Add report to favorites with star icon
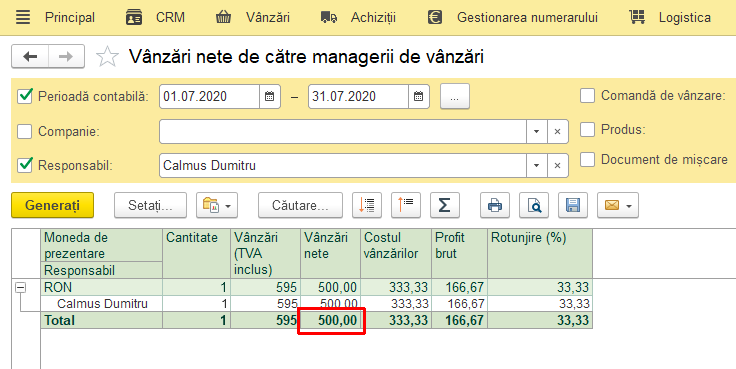The image size is (736, 369). click(x=107, y=57)
